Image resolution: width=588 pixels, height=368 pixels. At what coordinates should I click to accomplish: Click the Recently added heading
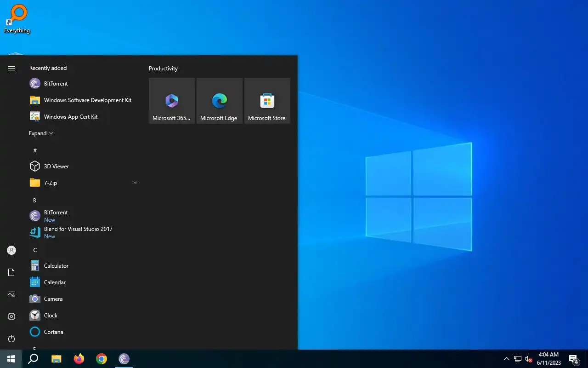click(48, 68)
